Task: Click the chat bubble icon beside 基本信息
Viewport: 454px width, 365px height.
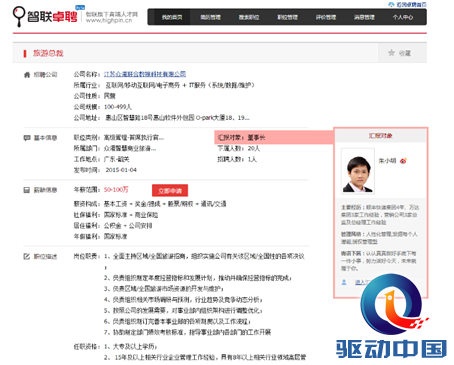Action: click(27, 138)
